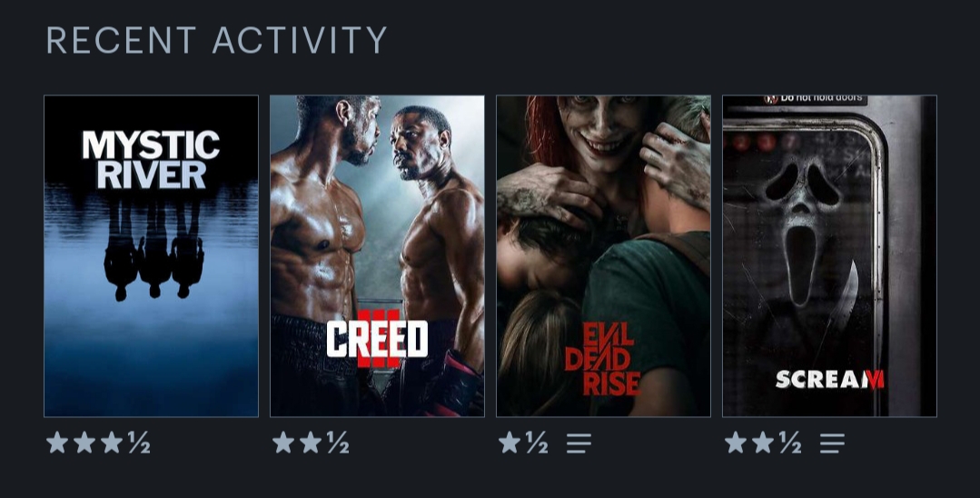This screenshot has height=498, width=980.
Task: Open the Evil Dead Rise poster
Action: (x=603, y=256)
